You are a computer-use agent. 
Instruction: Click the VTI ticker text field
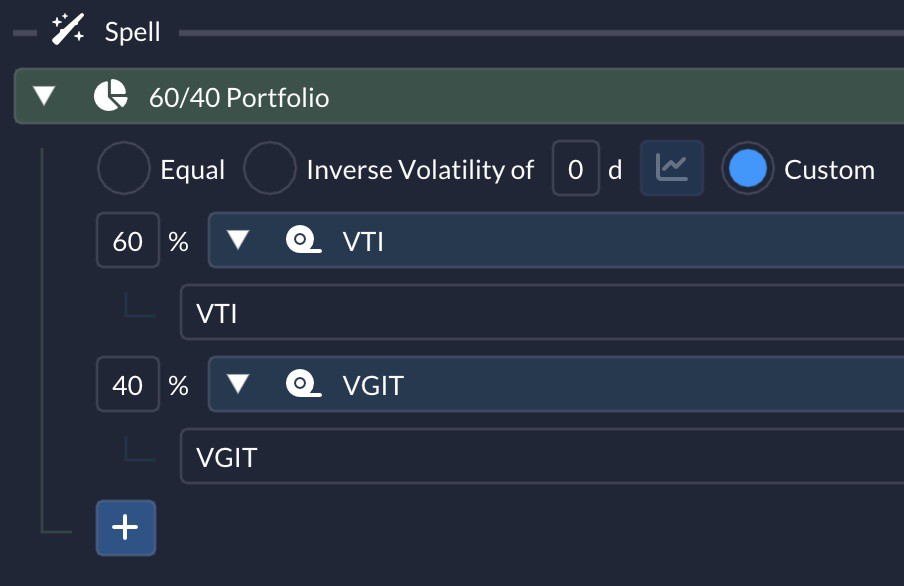tap(542, 312)
